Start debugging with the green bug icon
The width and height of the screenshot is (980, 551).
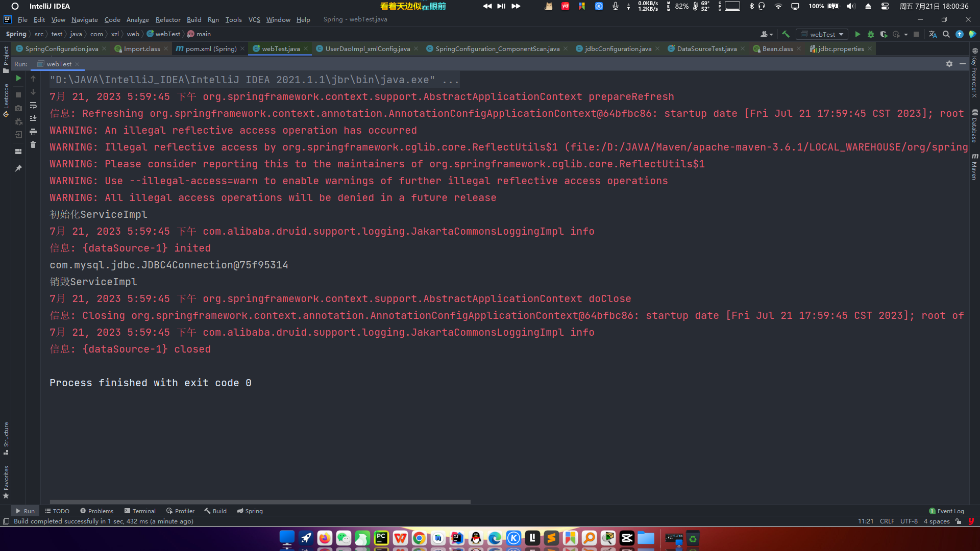point(871,34)
